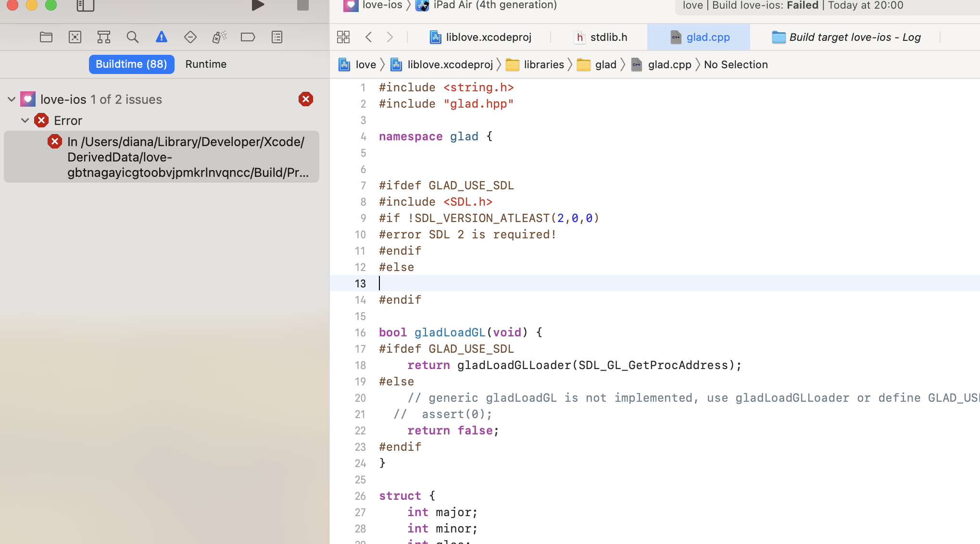980x544 pixels.
Task: Click the struct keyword on line 26
Action: 400,496
